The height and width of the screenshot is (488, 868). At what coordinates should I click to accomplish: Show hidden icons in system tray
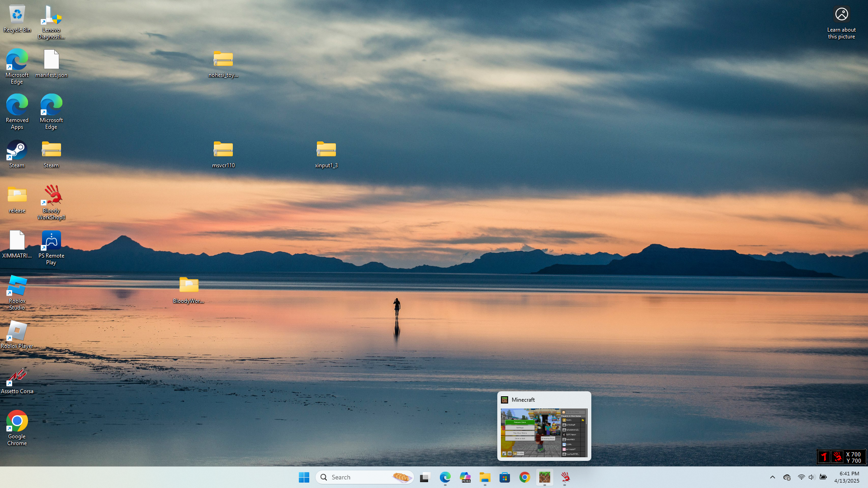[x=772, y=477]
